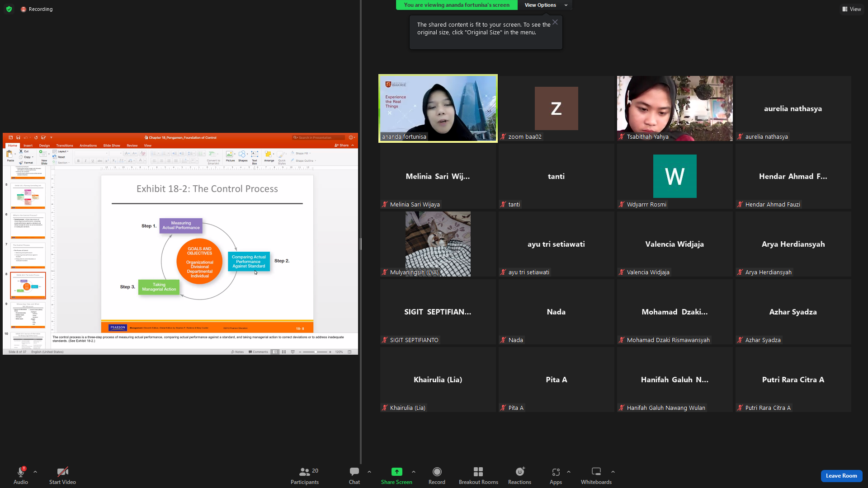This screenshot has width=868, height=488.
Task: Open the View Options dropdown
Action: (545, 5)
